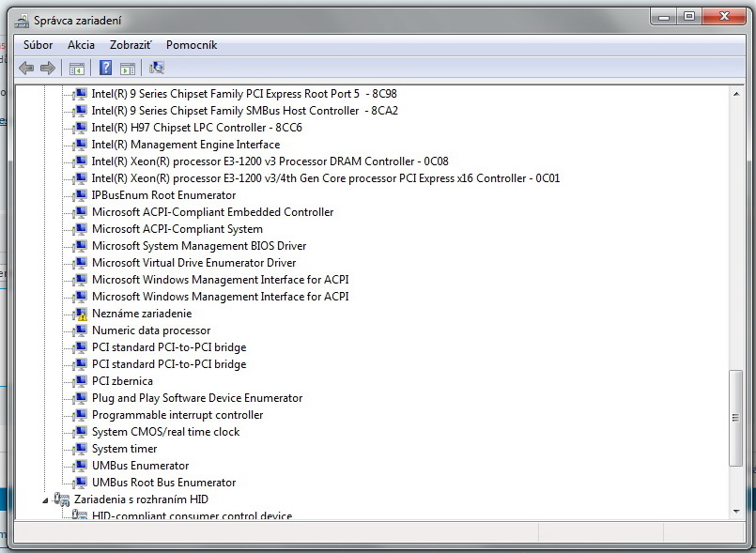This screenshot has height=553, width=756.
Task: Select Programmable interrupt controller entry
Action: 177,415
